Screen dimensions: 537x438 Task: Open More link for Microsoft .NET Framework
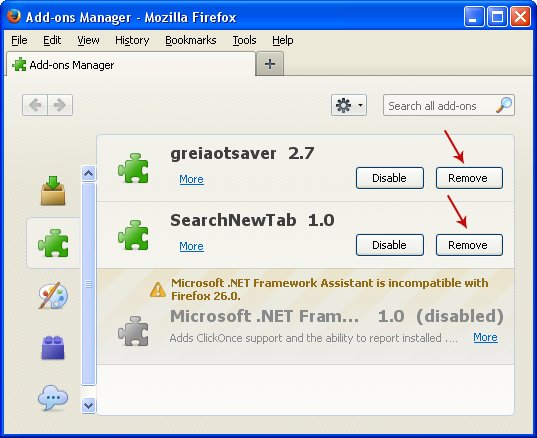click(486, 337)
